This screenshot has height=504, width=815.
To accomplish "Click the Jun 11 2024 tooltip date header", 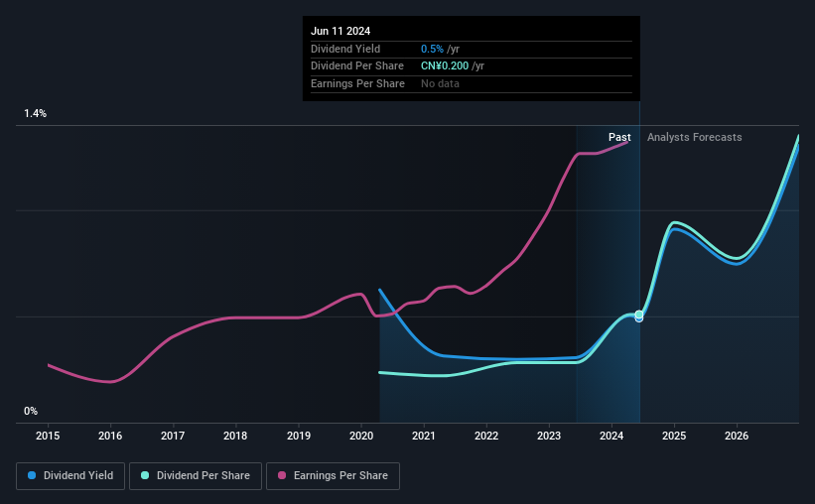I will coord(340,31).
